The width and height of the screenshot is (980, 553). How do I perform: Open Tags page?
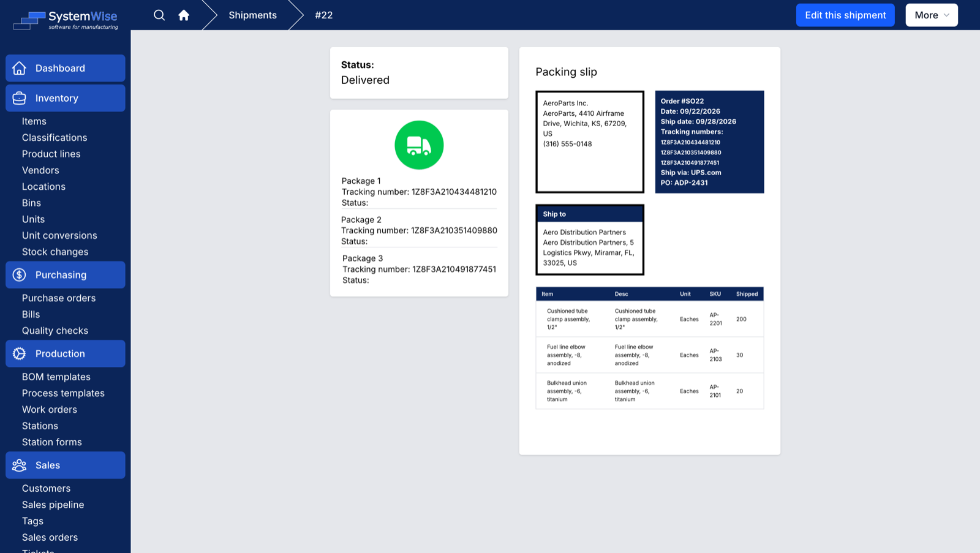point(32,521)
